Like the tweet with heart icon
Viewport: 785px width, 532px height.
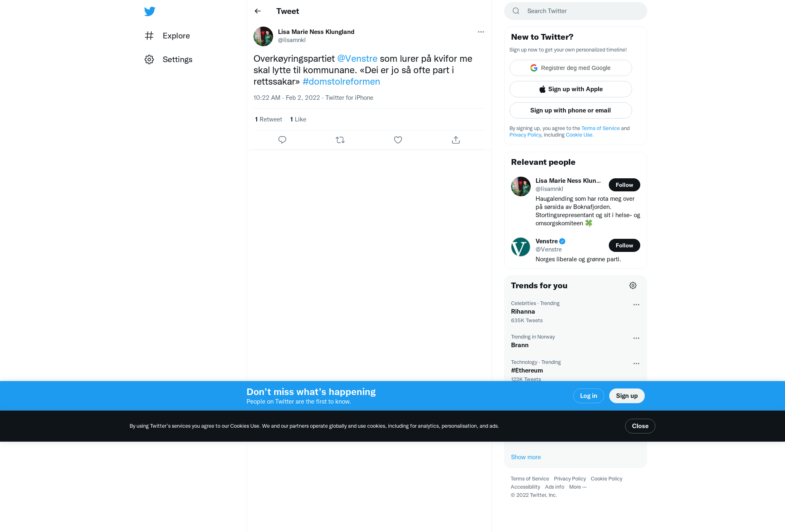(x=398, y=140)
